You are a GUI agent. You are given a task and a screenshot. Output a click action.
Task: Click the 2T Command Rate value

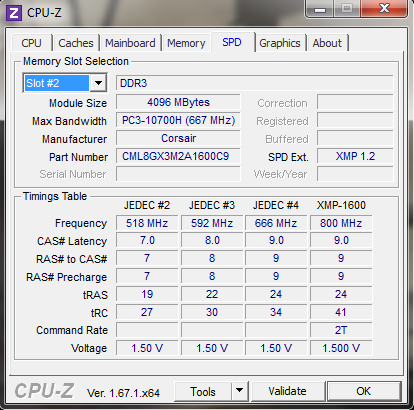[x=341, y=330]
